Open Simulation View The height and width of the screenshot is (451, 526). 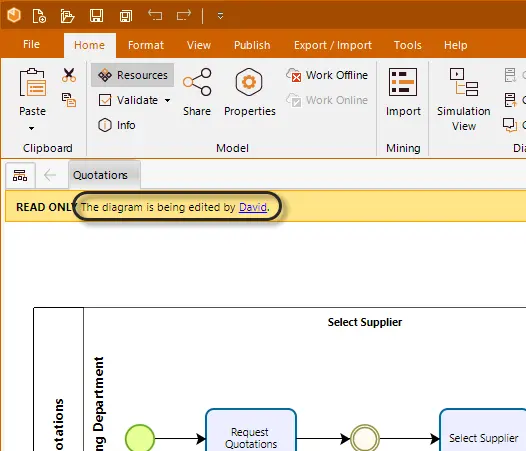[x=464, y=99]
